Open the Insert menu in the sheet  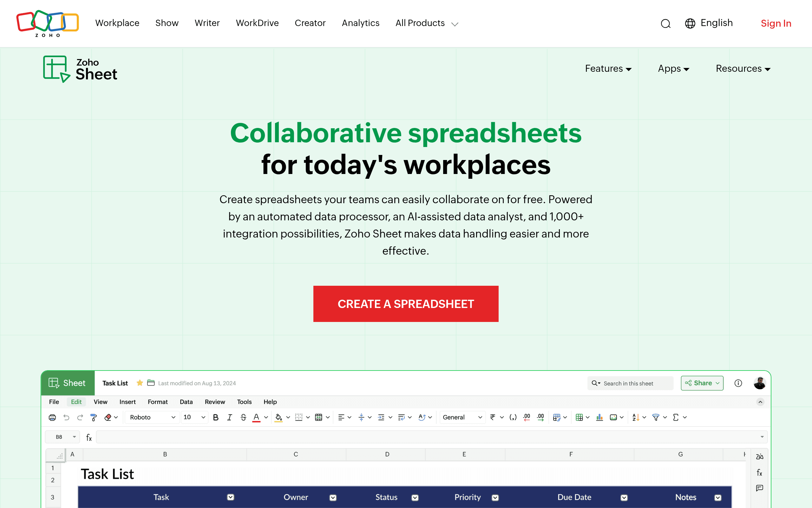[x=128, y=402]
